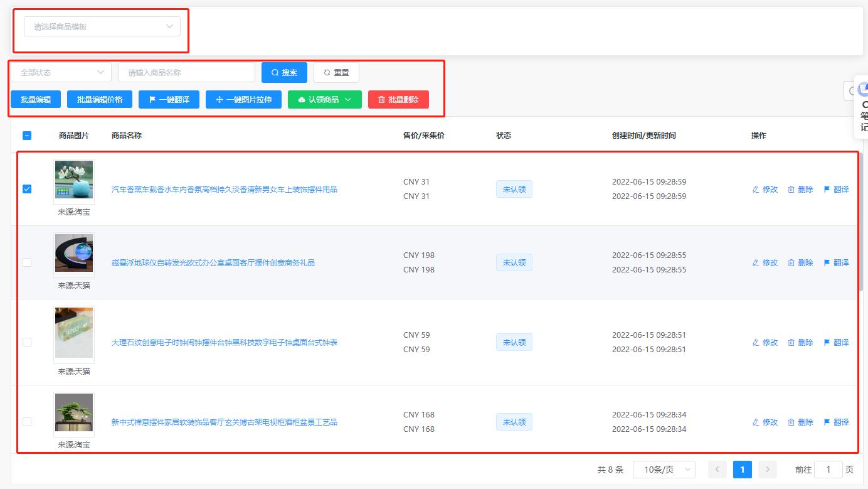Image resolution: width=868 pixels, height=489 pixels.
Task: Click the search magnifier 搜索 button
Action: [284, 73]
